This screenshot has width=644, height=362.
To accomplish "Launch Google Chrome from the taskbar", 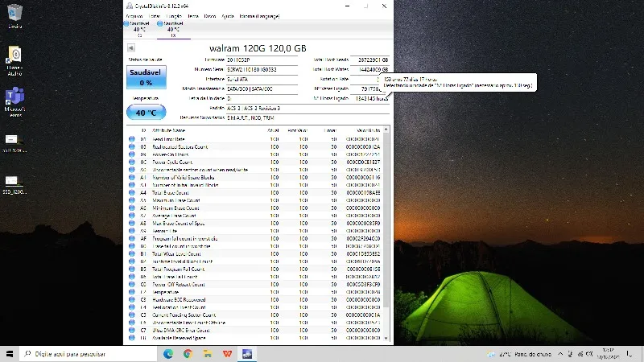I will (188, 354).
